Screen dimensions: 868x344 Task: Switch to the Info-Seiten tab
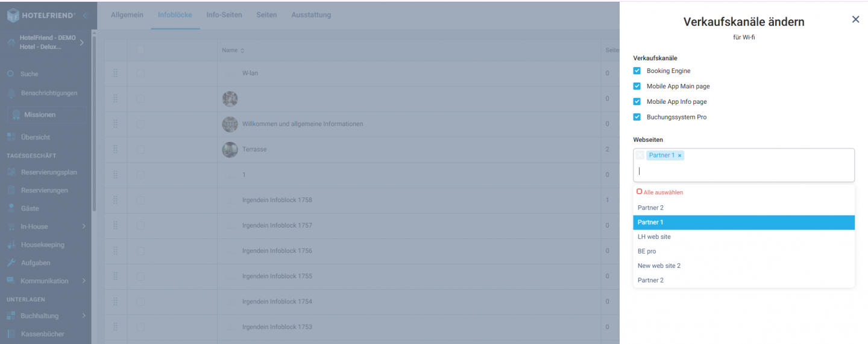pyautogui.click(x=224, y=15)
